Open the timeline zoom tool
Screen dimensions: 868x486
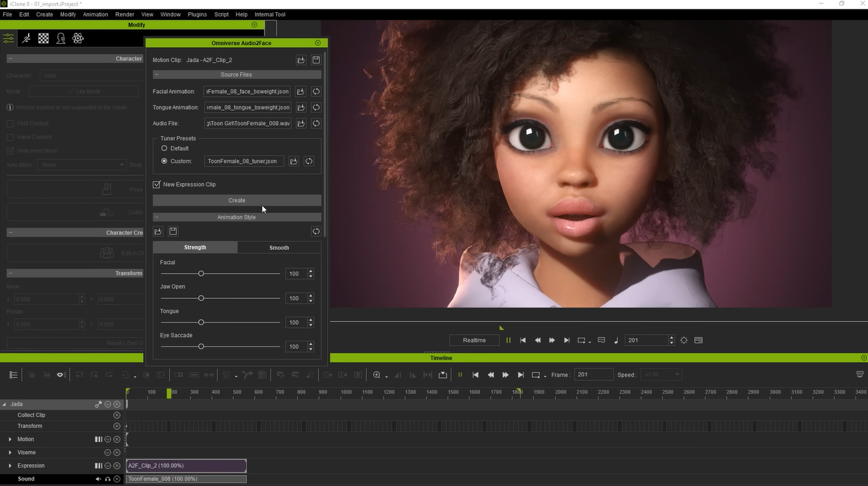tap(377, 375)
